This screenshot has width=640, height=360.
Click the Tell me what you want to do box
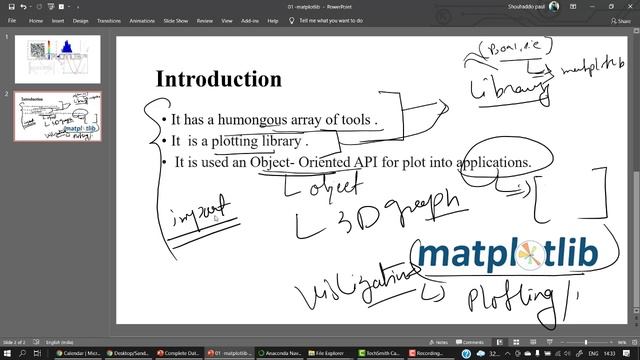click(331, 20)
